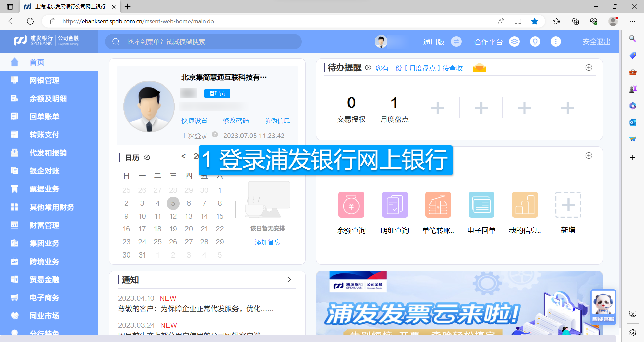Open the 单笔转账 single transfer icon
This screenshot has height=342, width=644.
438,205
